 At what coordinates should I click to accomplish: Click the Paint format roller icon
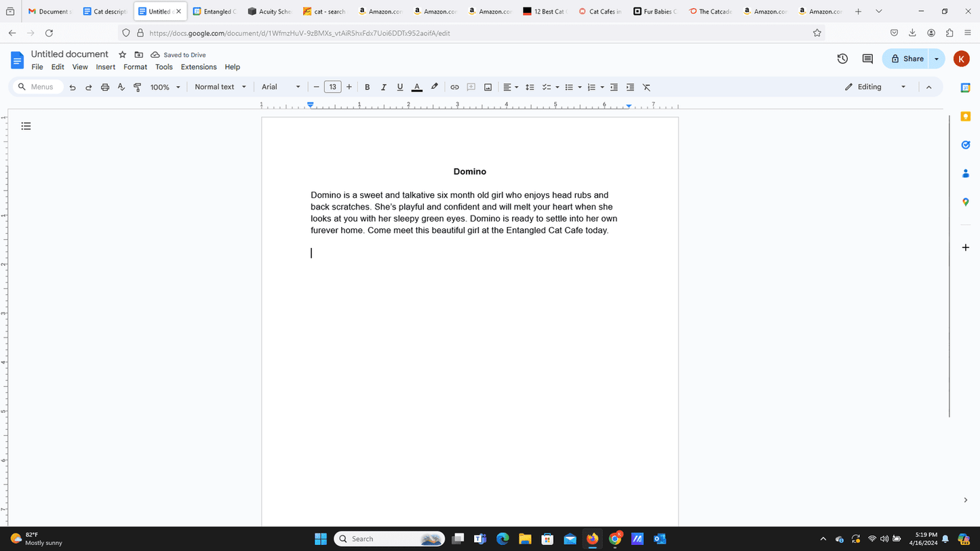(x=138, y=87)
